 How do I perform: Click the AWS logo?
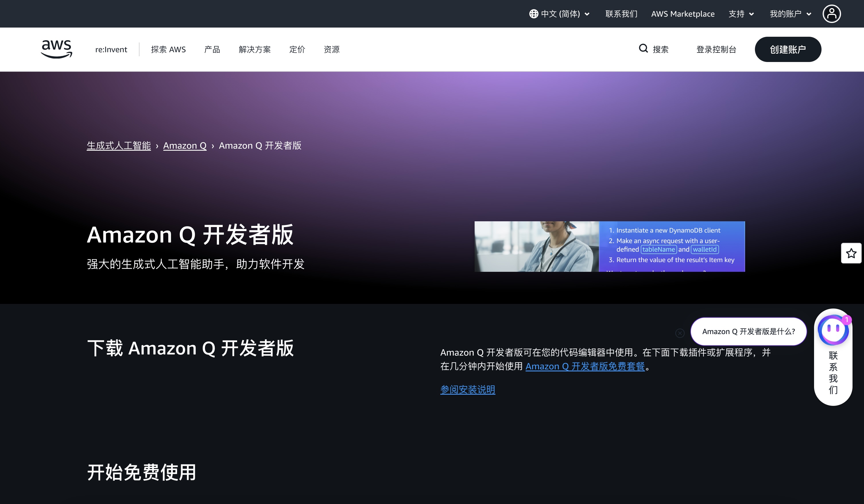(x=57, y=49)
